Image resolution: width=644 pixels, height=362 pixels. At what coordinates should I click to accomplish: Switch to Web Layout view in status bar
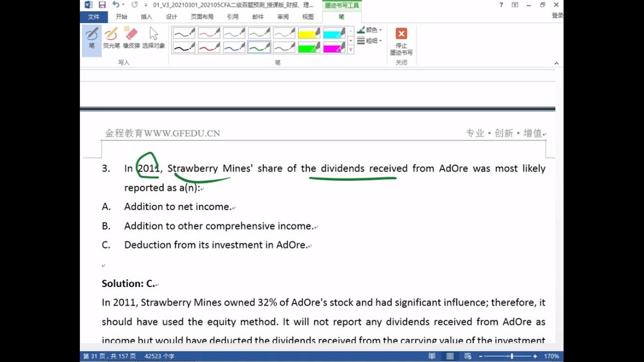point(468,356)
